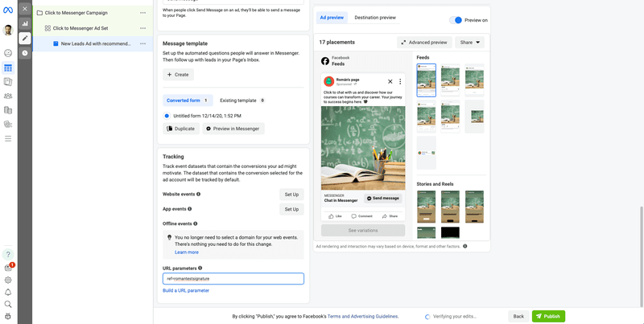644x324 pixels.
Task: Open the bell notifications icon
Action: tap(8, 293)
